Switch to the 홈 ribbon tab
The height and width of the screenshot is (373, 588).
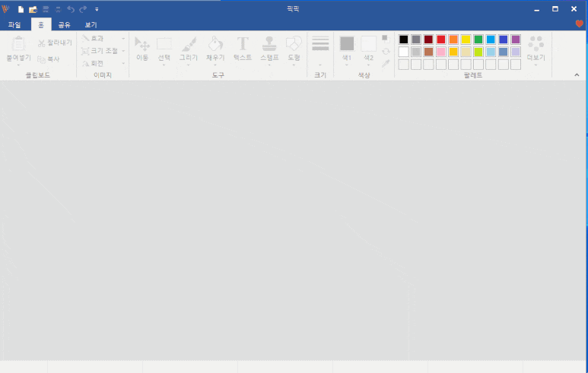(41, 25)
